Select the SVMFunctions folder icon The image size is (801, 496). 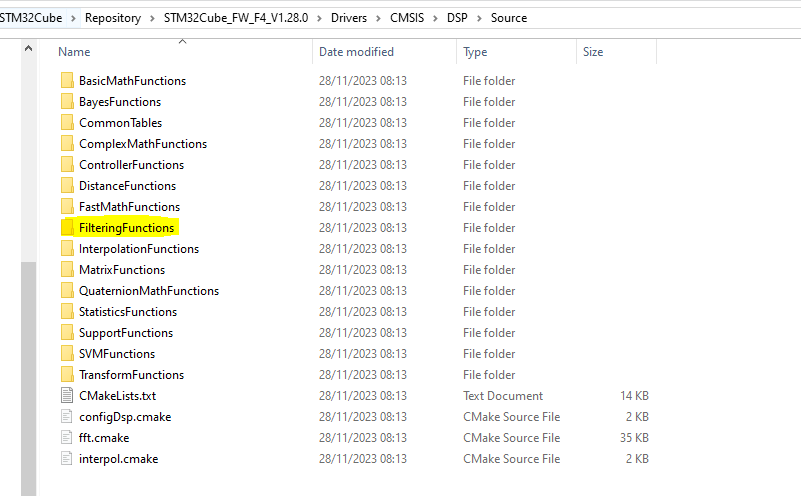67,352
